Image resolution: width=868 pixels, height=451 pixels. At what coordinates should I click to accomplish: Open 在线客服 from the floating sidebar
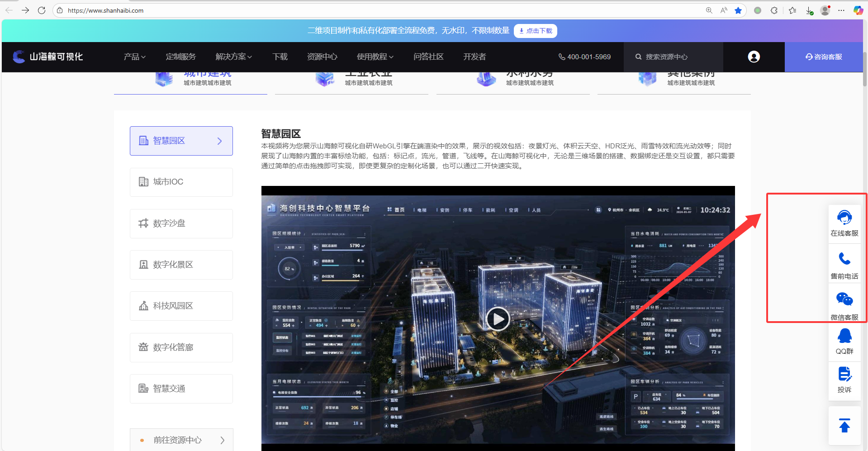(844, 223)
